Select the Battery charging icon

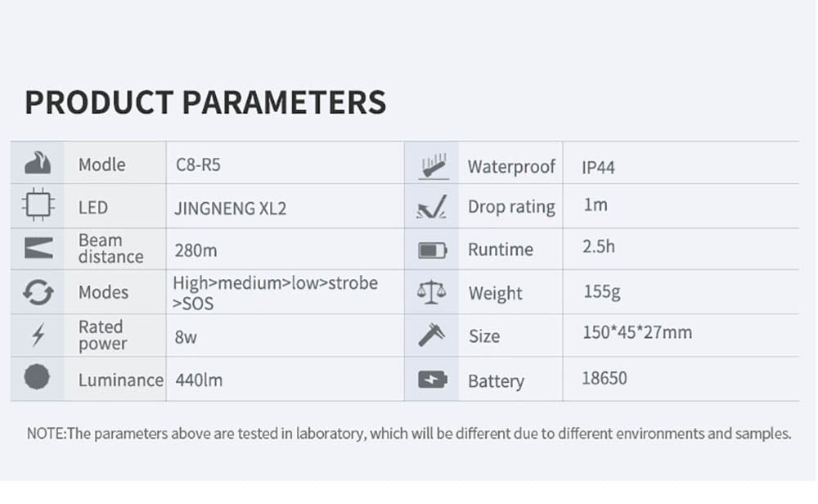coord(432,380)
